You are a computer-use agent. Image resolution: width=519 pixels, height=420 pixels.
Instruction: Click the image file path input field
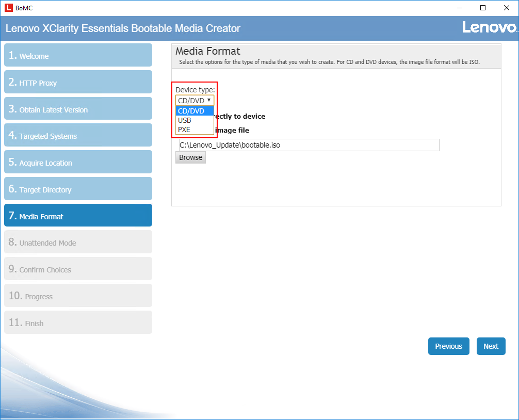(309, 145)
